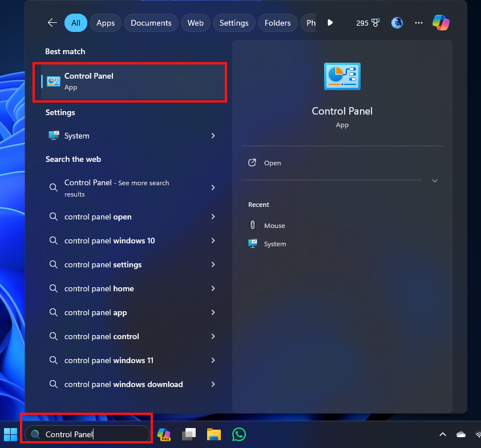Screen dimensions: 481x448
Task: Click the large Control Panel preview icon
Action: (342, 76)
